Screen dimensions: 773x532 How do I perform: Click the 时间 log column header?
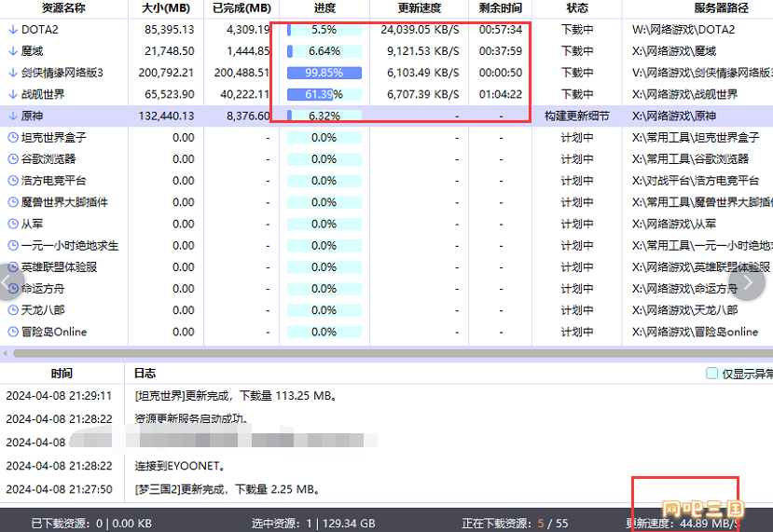tap(62, 374)
